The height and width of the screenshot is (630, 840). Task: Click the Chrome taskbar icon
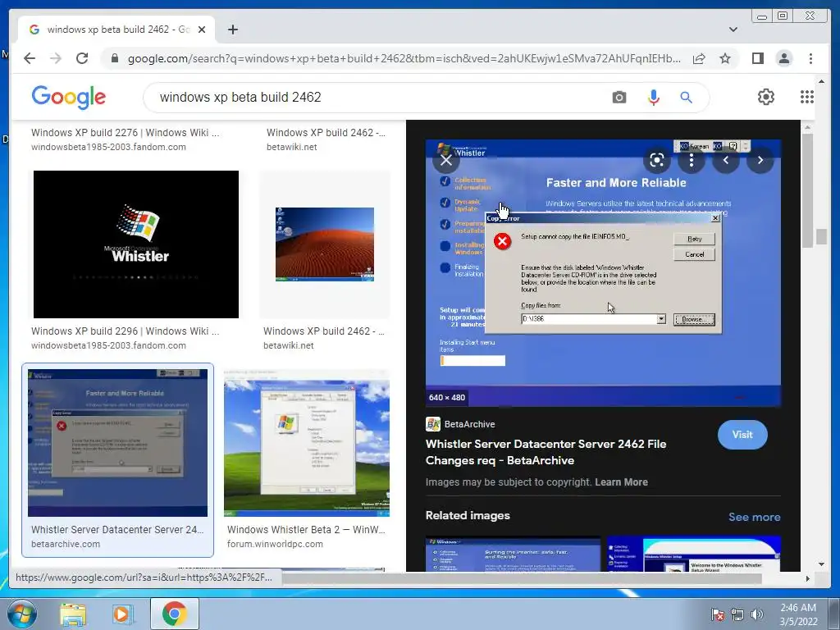175,614
